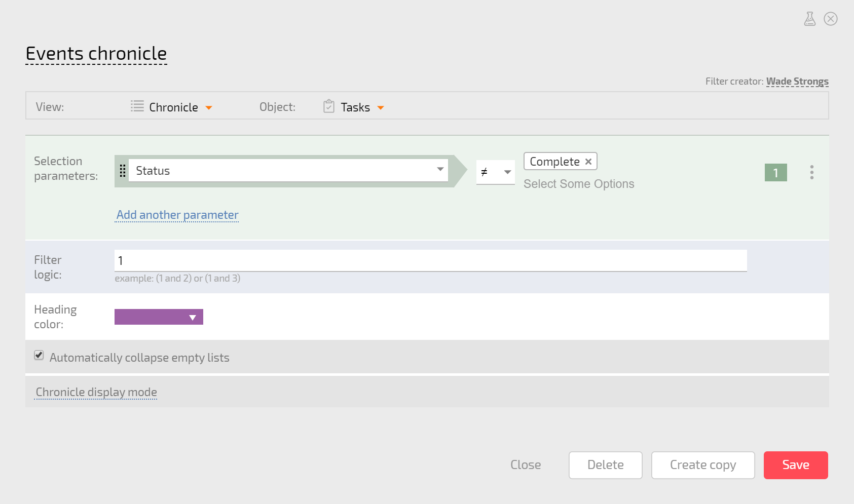The width and height of the screenshot is (854, 504).
Task: Click Add another parameter link
Action: click(x=177, y=215)
